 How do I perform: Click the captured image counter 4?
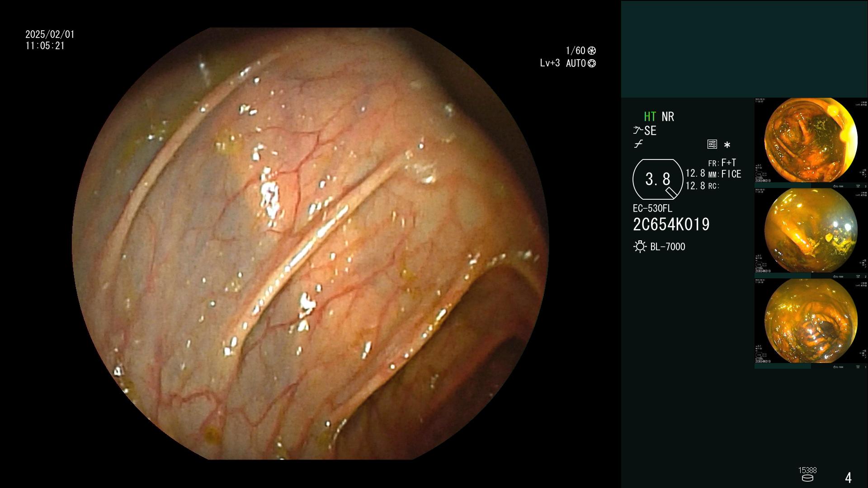pos(848,478)
